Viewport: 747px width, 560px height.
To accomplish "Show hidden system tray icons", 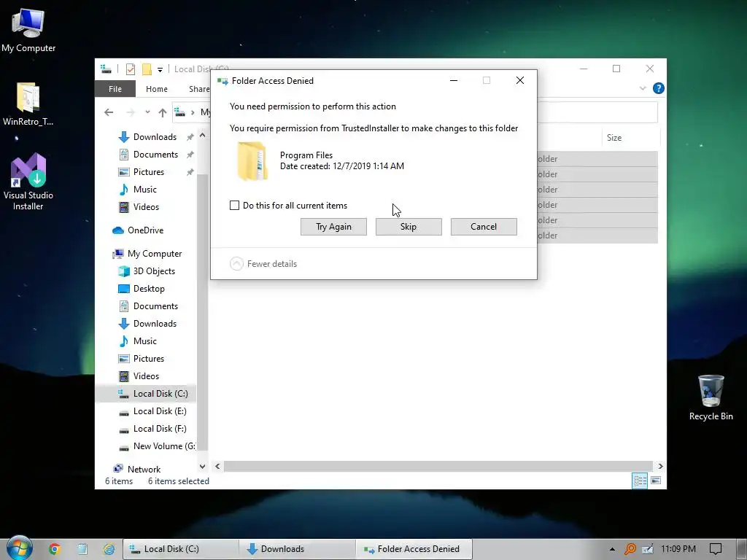I will pyautogui.click(x=612, y=549).
